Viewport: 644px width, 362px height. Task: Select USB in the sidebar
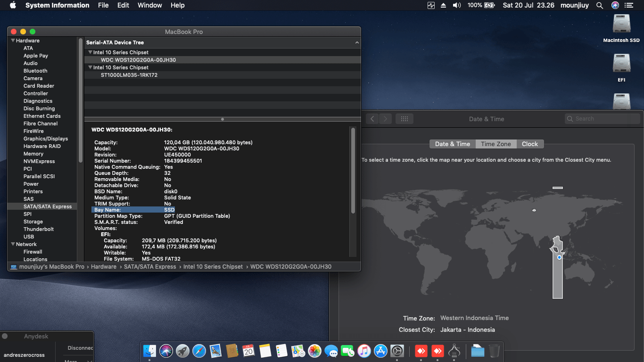click(x=29, y=237)
